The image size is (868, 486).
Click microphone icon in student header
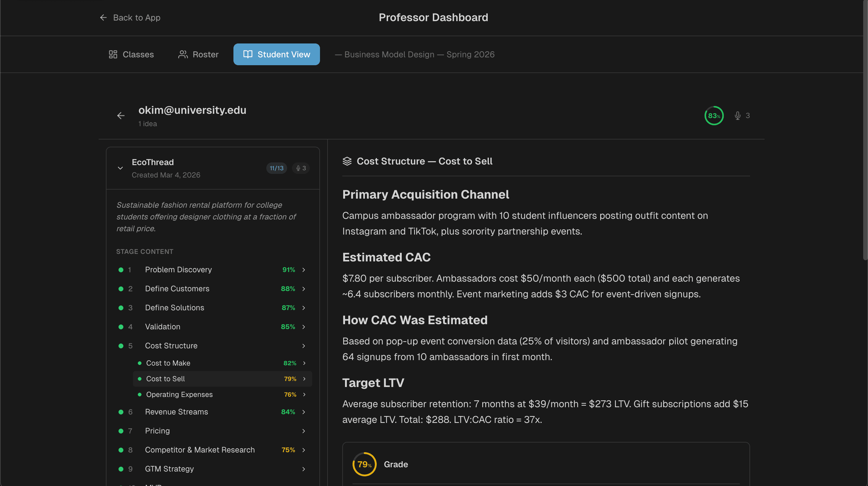point(737,116)
